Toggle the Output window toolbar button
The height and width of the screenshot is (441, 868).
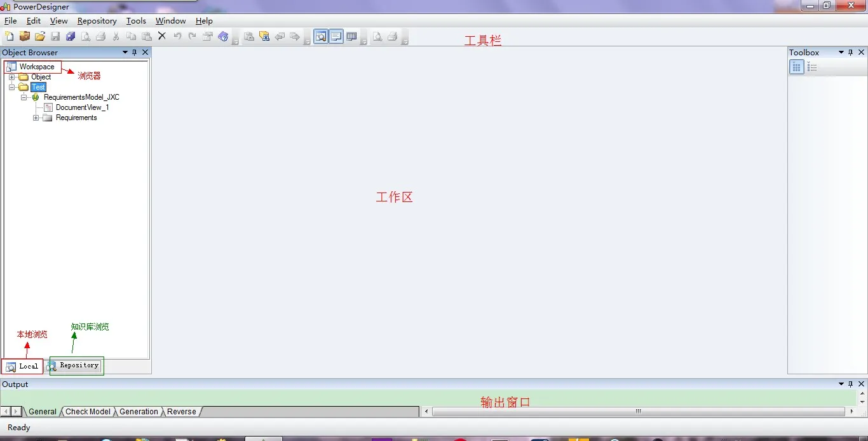[336, 36]
